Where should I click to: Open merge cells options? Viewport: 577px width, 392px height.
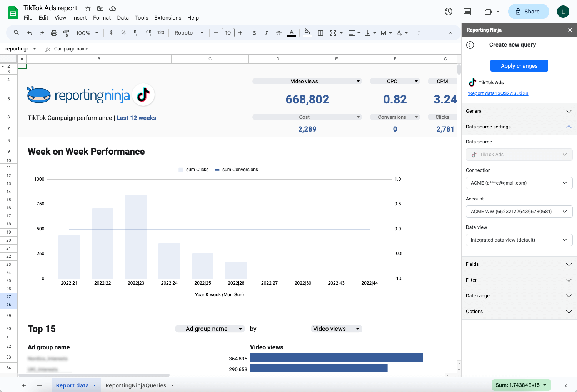coord(336,33)
